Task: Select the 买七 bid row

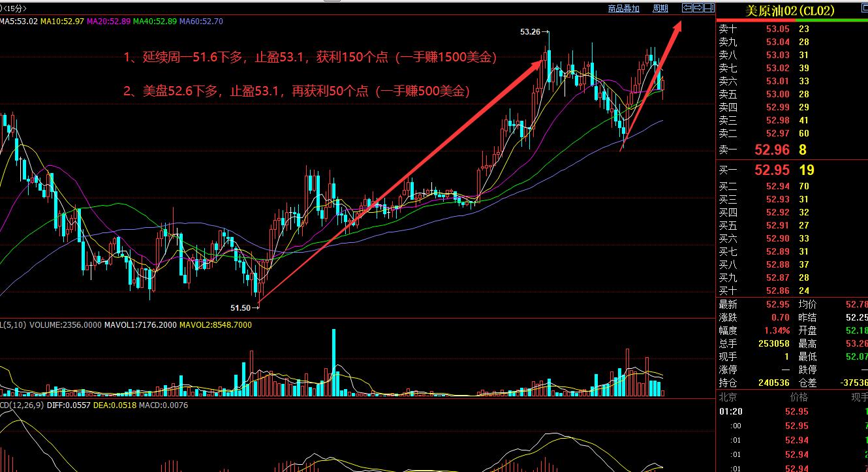Action: [792, 251]
